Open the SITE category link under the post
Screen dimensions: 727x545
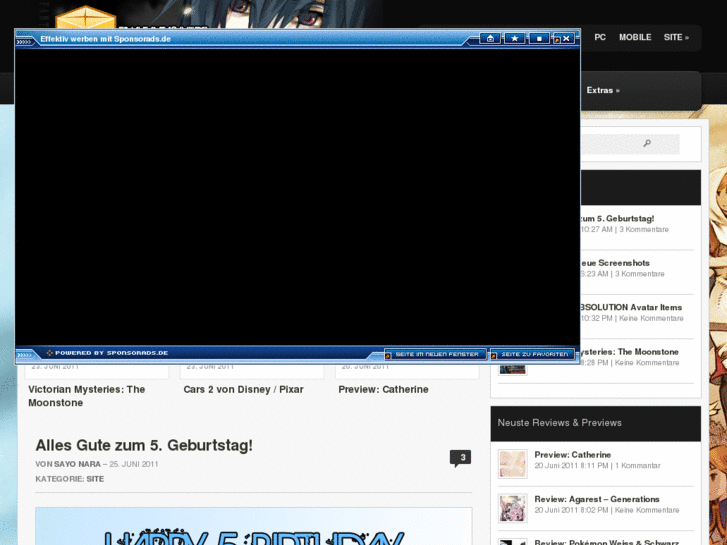[x=95, y=479]
